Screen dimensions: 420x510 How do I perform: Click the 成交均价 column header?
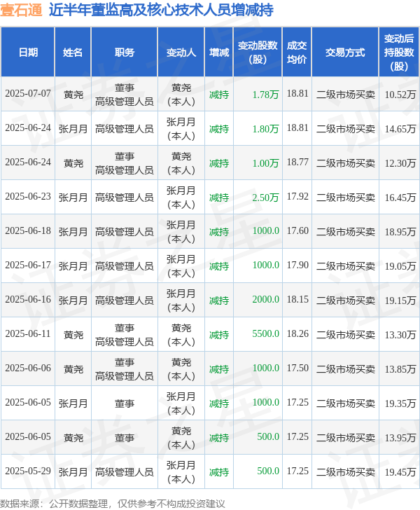297,53
